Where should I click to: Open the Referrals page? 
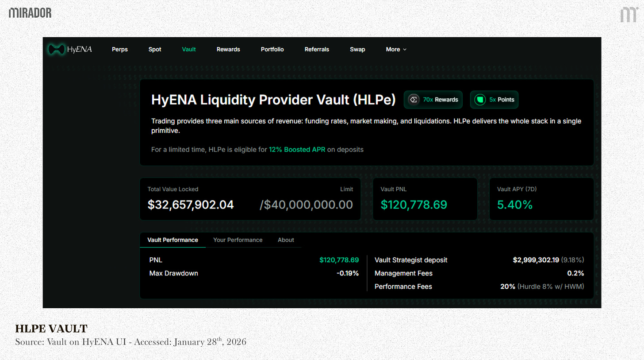pyautogui.click(x=317, y=50)
